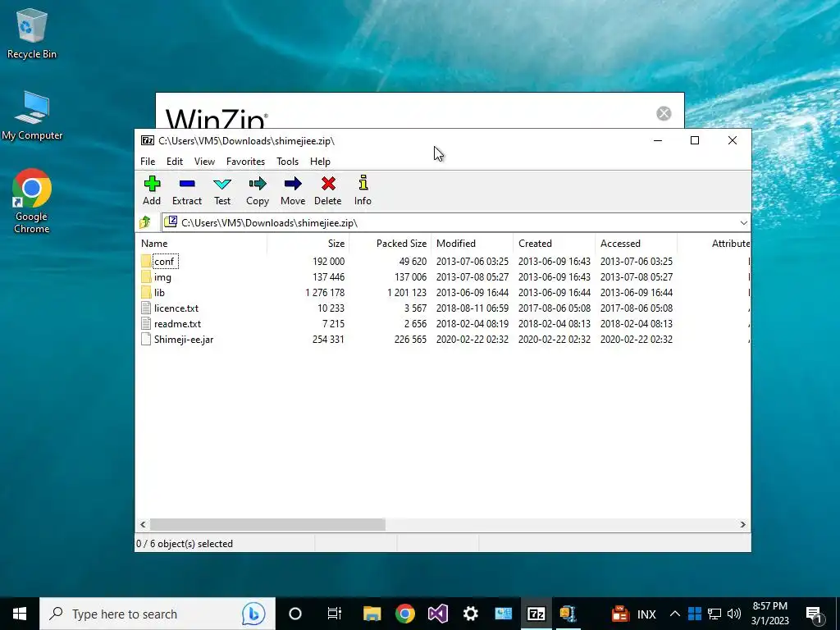Viewport: 840px width, 630px height.
Task: Sort by Modified column header
Action: click(x=472, y=243)
